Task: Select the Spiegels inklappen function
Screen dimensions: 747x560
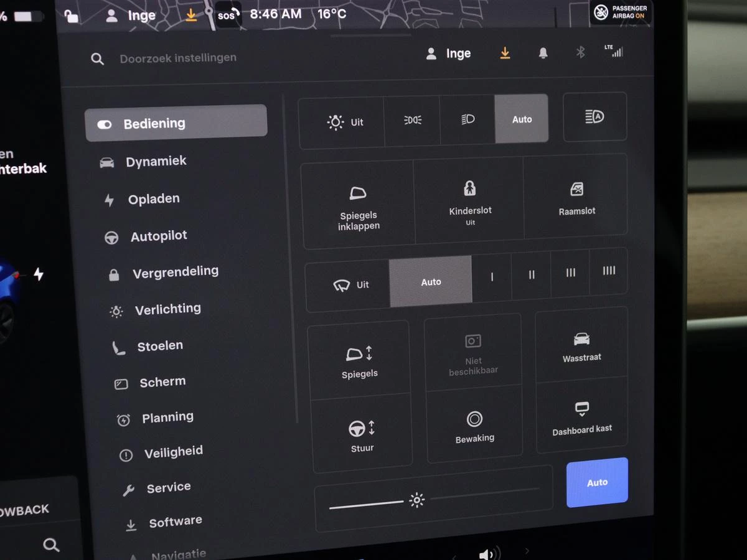Action: [358, 205]
